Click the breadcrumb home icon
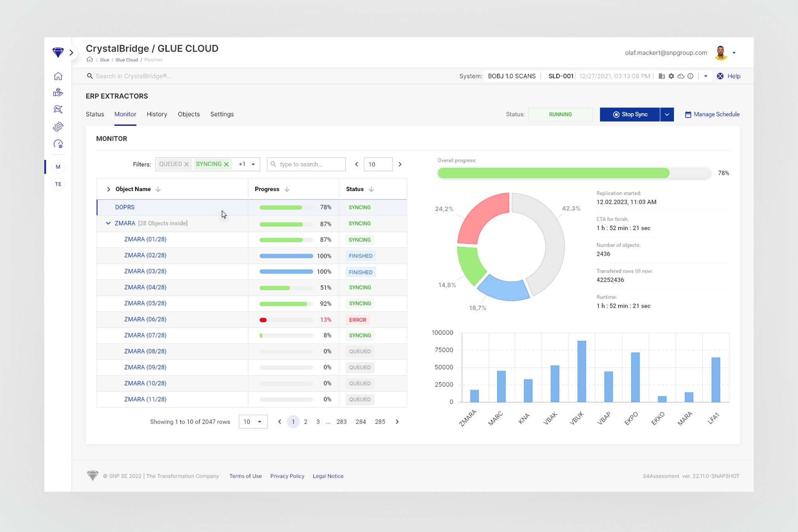The image size is (798, 532). (89, 60)
